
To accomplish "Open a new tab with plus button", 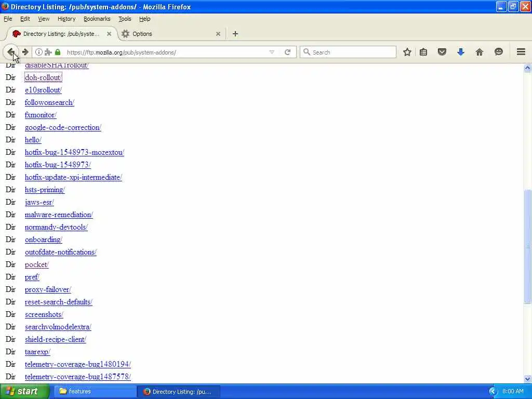I will [235, 34].
